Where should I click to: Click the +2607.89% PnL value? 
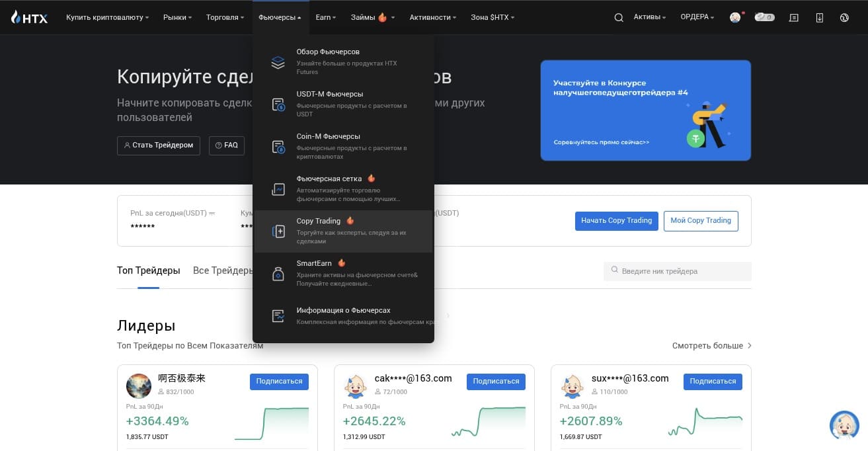(x=591, y=421)
